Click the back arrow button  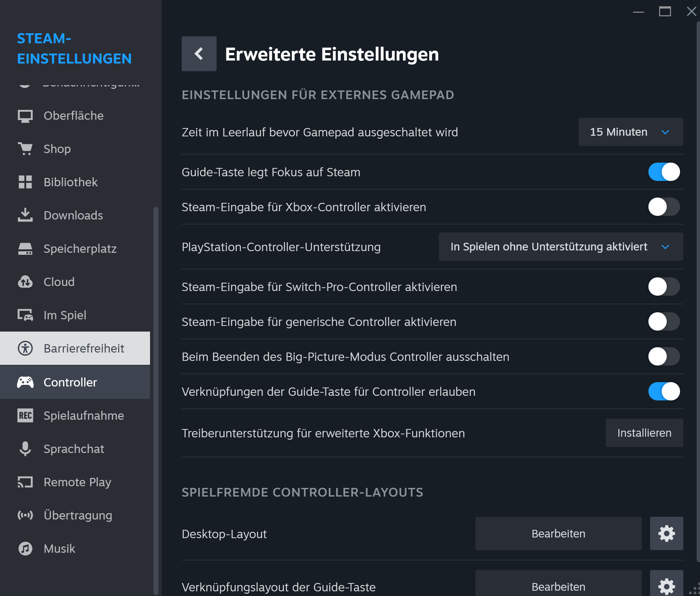click(199, 54)
